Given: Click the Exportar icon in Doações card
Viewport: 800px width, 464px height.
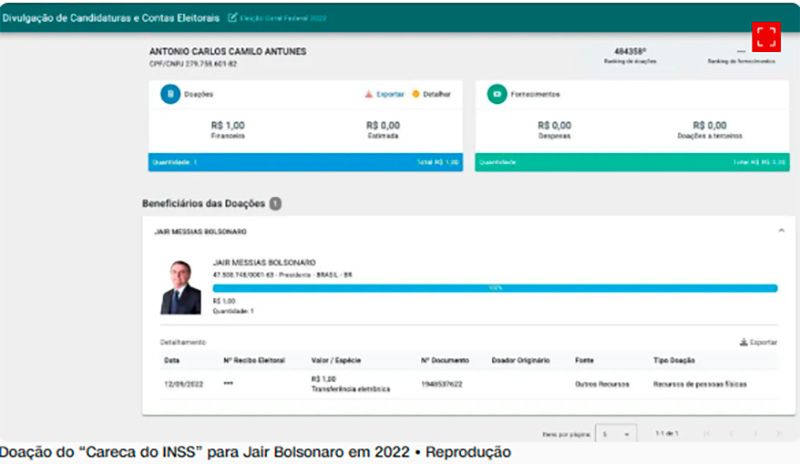Looking at the screenshot, I should click(x=369, y=94).
